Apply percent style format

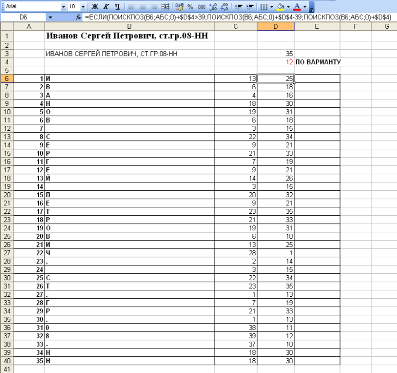tap(190, 7)
